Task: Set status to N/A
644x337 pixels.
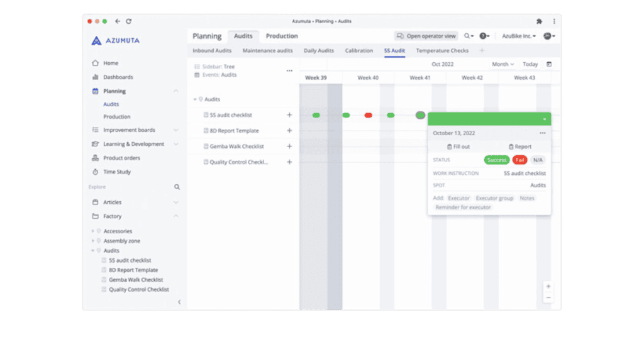Action: click(x=538, y=160)
